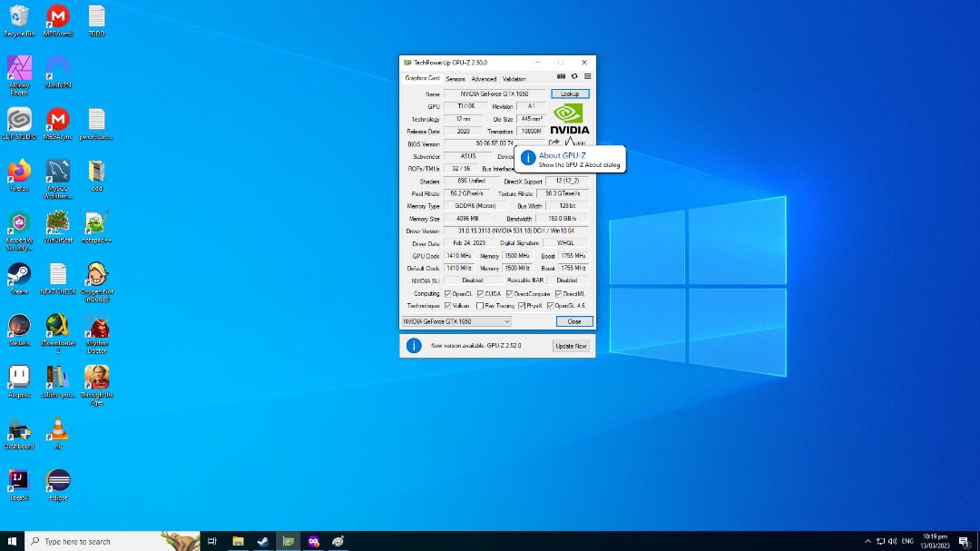Click the Memory Type value GDDR6 (Micron)
Screen dimensions: 980x551
click(475, 206)
